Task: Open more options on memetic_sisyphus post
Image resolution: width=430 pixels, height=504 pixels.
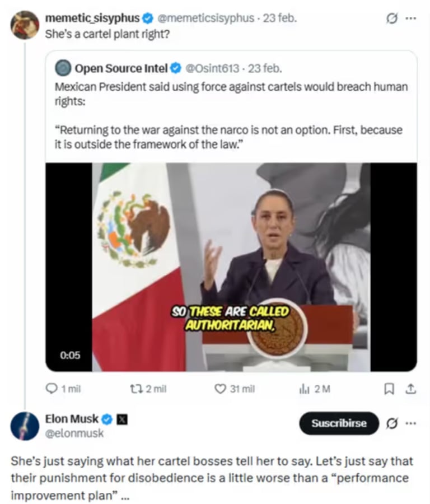Action: [411, 18]
